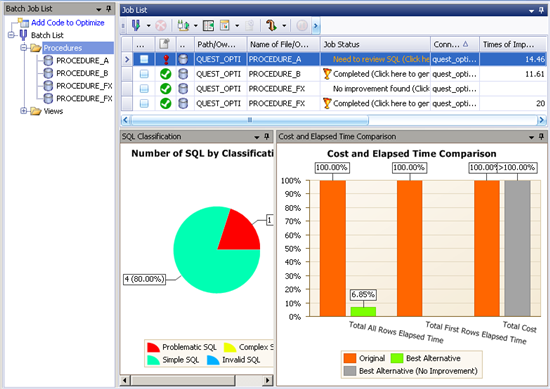Collapse the Batch List tree node

point(11,35)
